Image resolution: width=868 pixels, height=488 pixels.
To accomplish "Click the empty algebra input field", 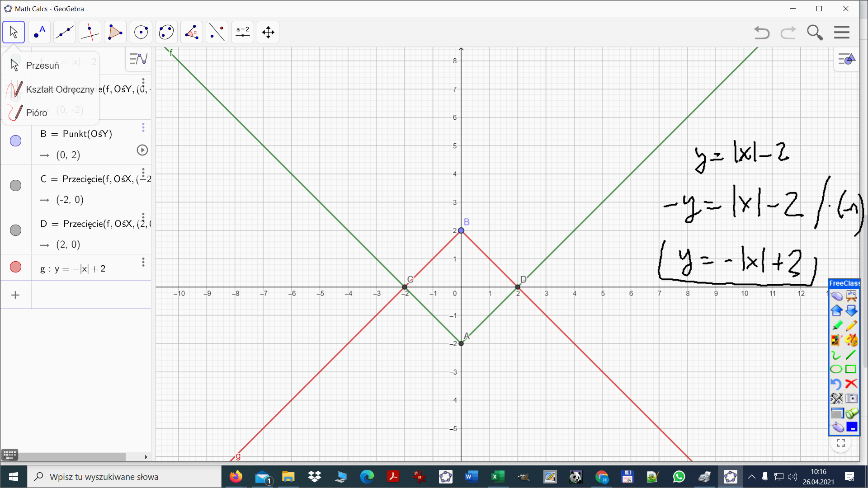I will point(91,295).
